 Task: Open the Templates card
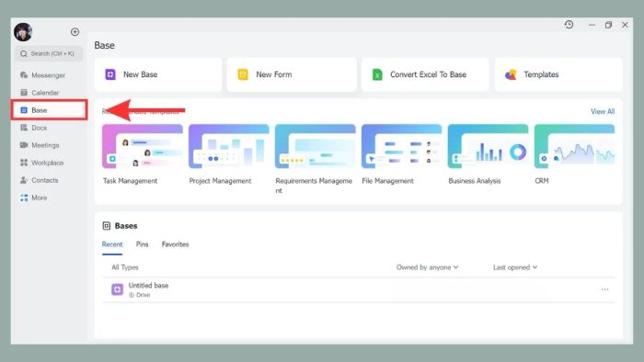[558, 74]
